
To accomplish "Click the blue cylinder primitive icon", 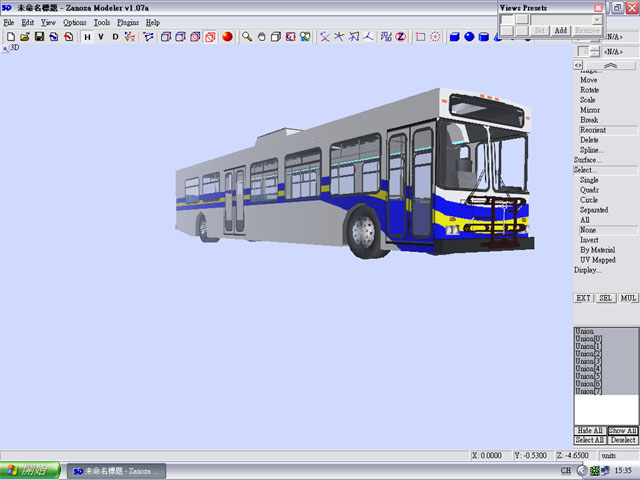I will [484, 37].
